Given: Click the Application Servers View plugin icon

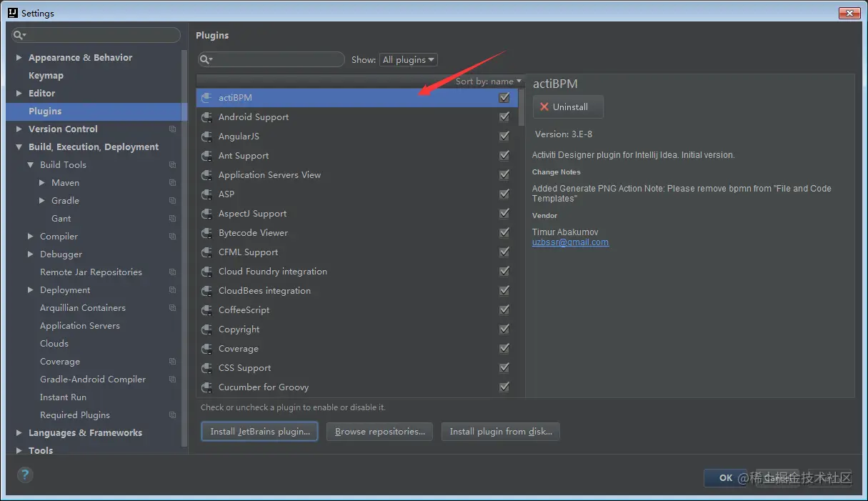Looking at the screenshot, I should [206, 175].
